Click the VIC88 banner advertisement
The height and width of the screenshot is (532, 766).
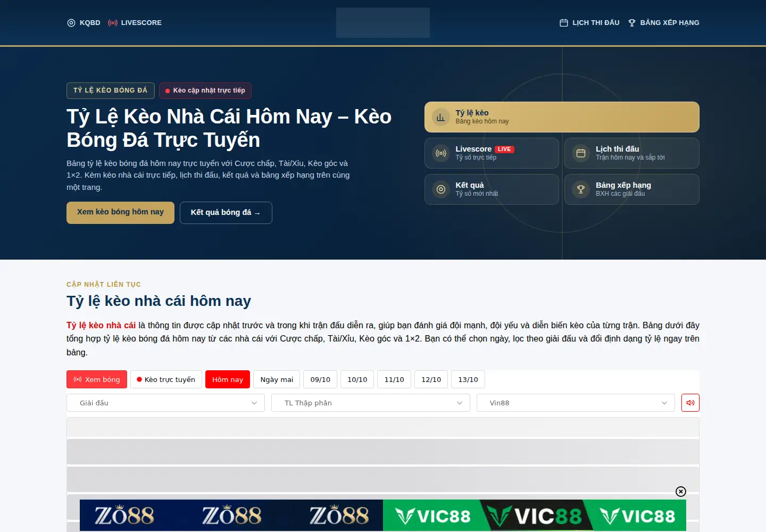tap(535, 515)
